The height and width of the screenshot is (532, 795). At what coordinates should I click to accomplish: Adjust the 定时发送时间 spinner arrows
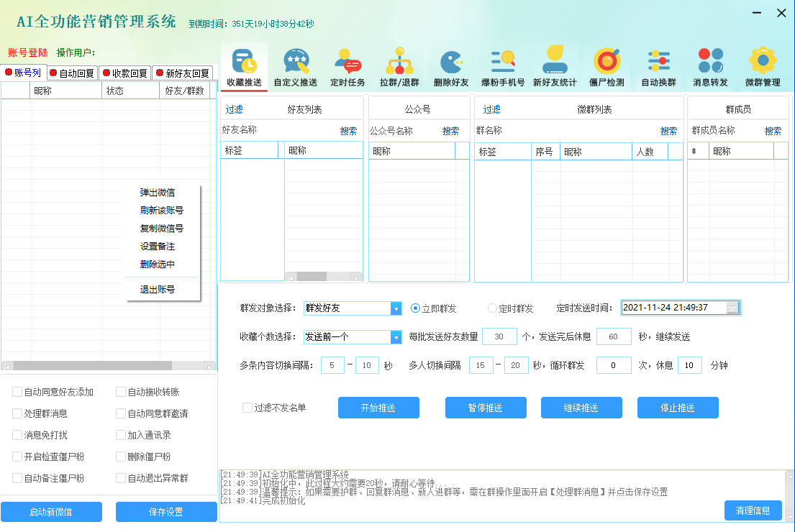coord(732,308)
